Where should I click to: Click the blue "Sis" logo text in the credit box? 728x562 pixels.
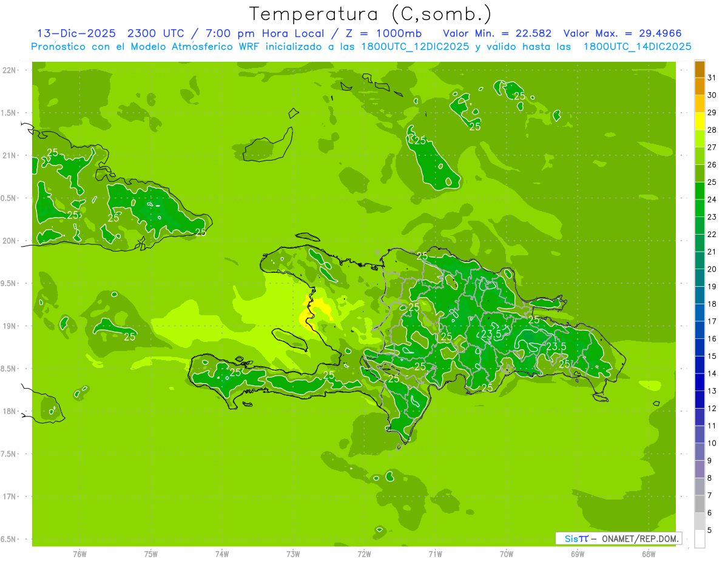coord(570,538)
